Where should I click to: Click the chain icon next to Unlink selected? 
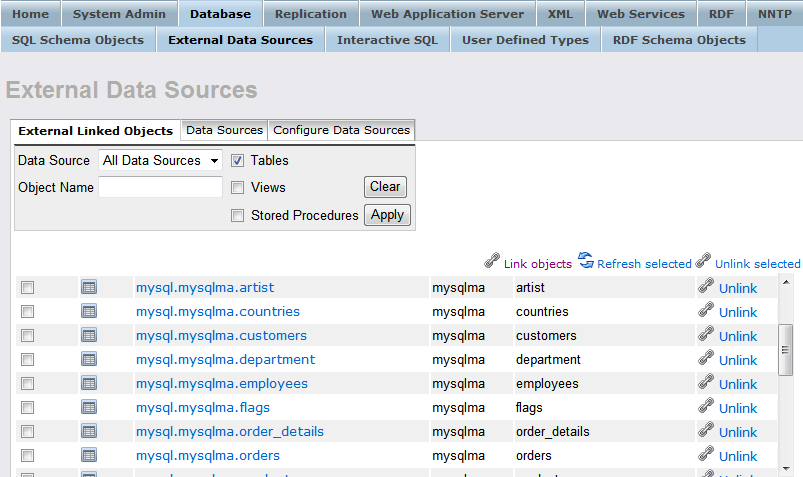click(703, 262)
